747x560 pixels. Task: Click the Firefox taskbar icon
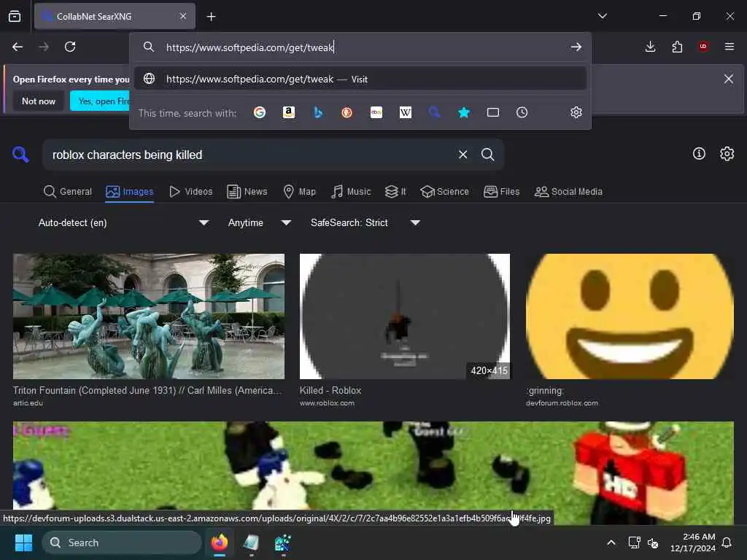point(220,542)
